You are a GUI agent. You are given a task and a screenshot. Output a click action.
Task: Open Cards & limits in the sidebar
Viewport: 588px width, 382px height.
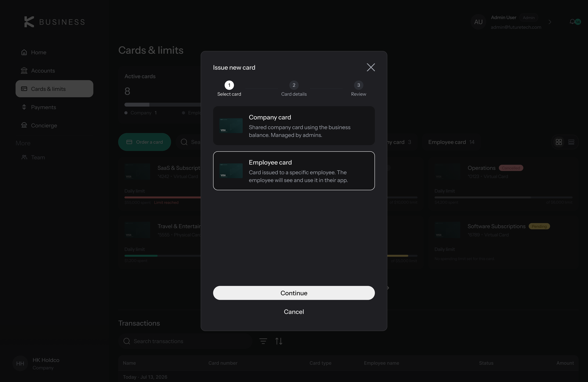click(54, 89)
